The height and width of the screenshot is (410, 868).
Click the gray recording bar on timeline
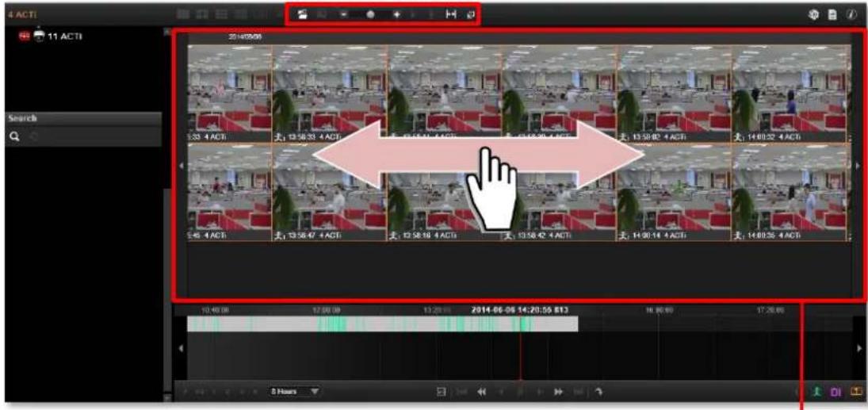(383, 324)
